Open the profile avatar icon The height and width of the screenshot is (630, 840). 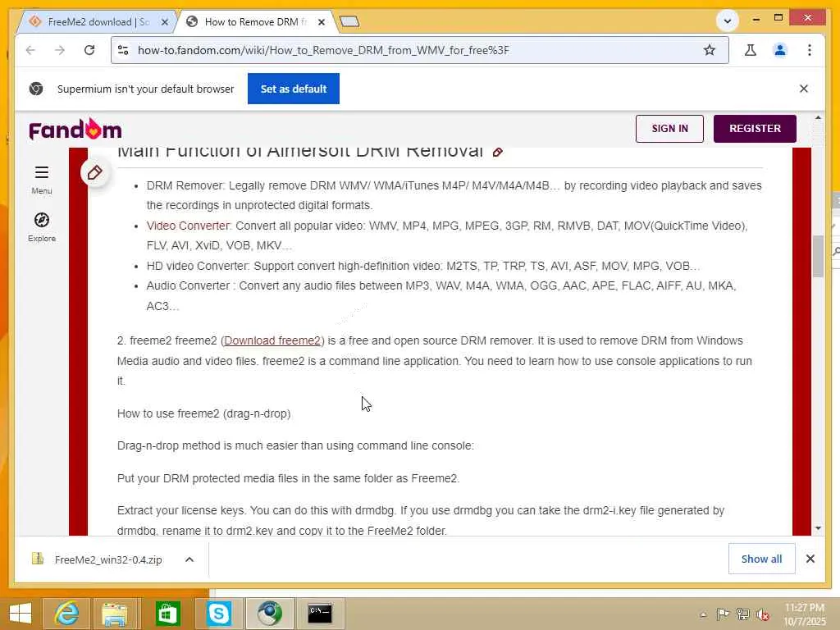tap(779, 50)
